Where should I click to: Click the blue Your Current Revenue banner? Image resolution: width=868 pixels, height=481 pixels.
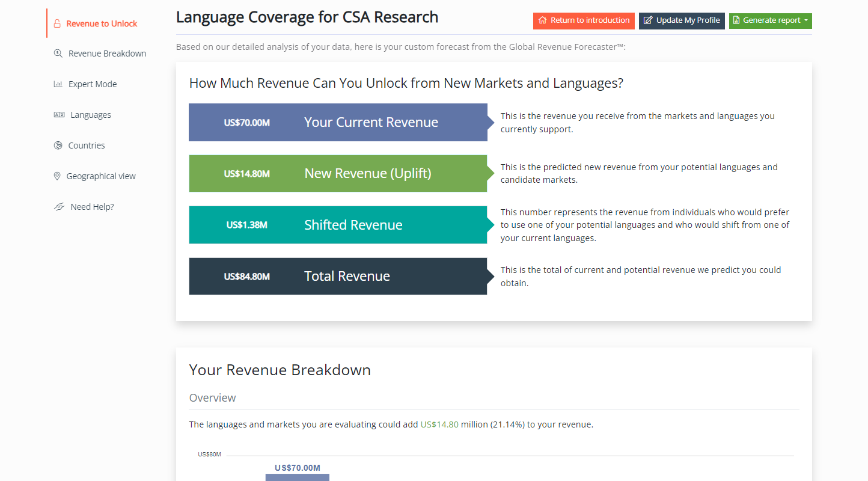(x=338, y=123)
